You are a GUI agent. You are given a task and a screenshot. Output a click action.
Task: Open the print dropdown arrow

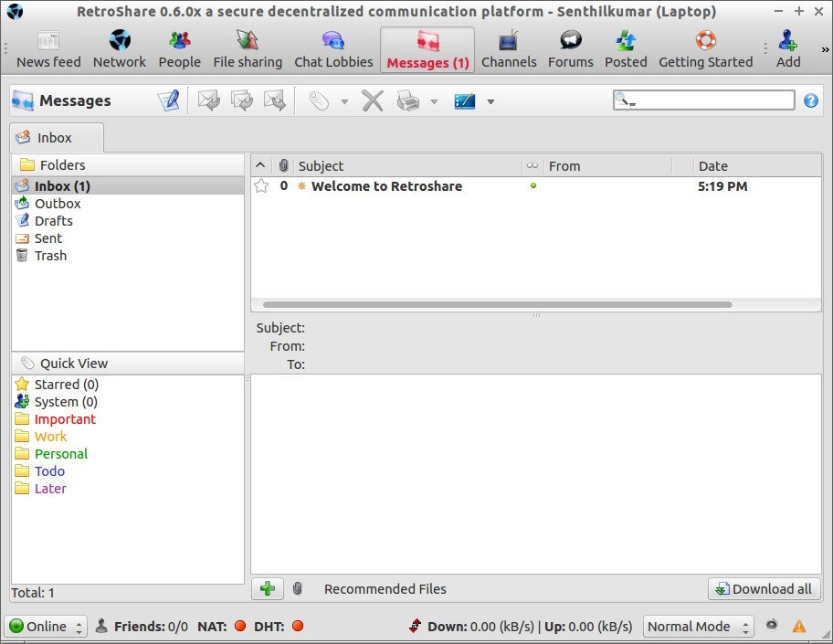pyautogui.click(x=434, y=101)
